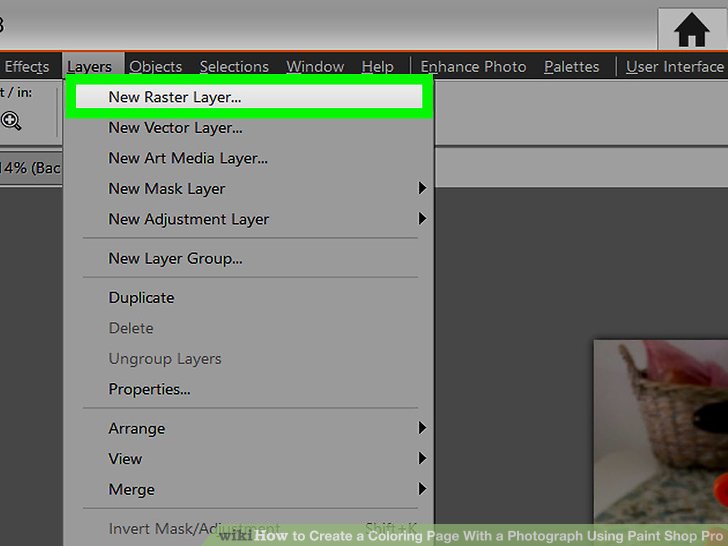Duplicate the current layer
The image size is (728, 546).
[x=141, y=298]
